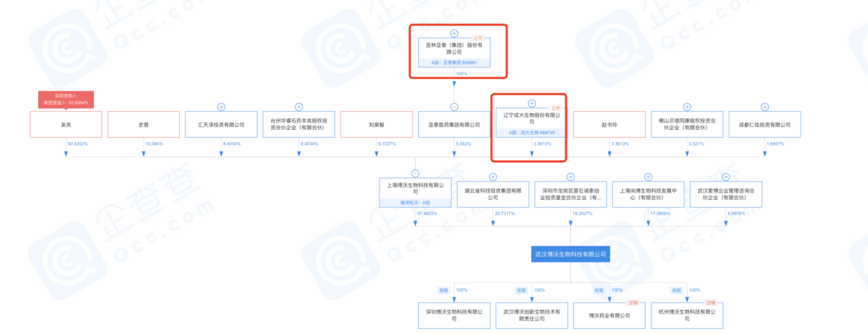
Task: Expand the 台州华睿石药丰收股权投资合伙企业 node
Action: [298, 107]
